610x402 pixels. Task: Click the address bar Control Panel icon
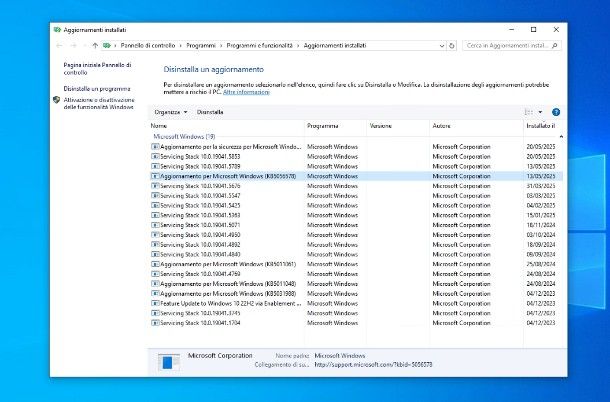click(107, 46)
